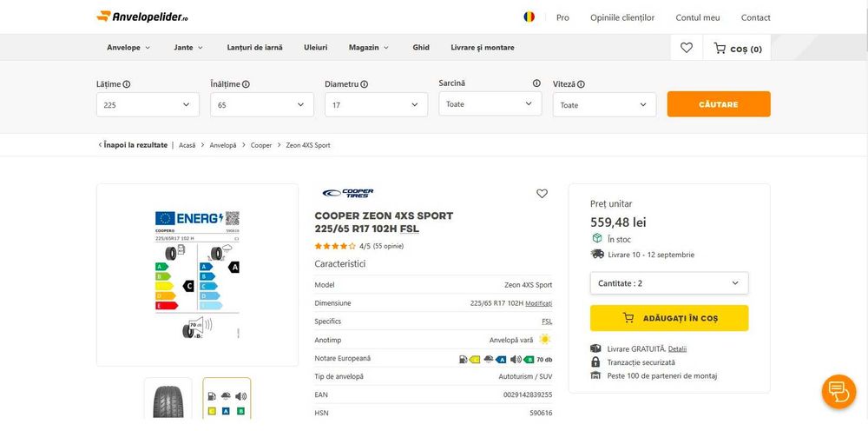The height and width of the screenshot is (431, 868).
Task: Click the Sarcină info icon
Action: [x=536, y=83]
